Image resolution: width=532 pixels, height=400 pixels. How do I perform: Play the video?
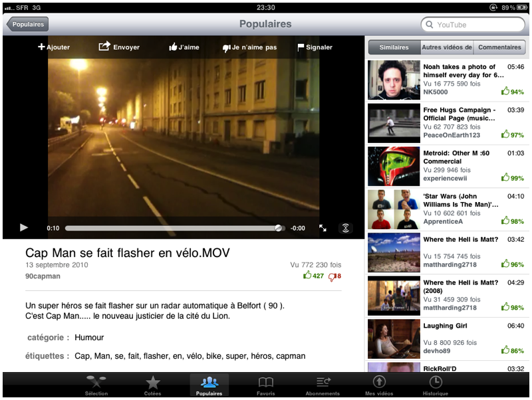coord(24,228)
